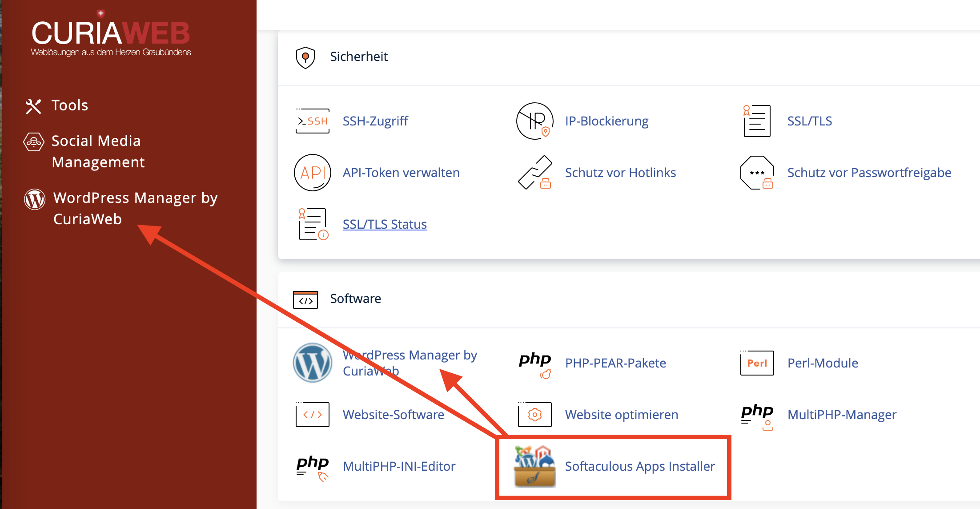Open Website optimieren
Image resolution: width=980 pixels, height=509 pixels.
click(622, 415)
